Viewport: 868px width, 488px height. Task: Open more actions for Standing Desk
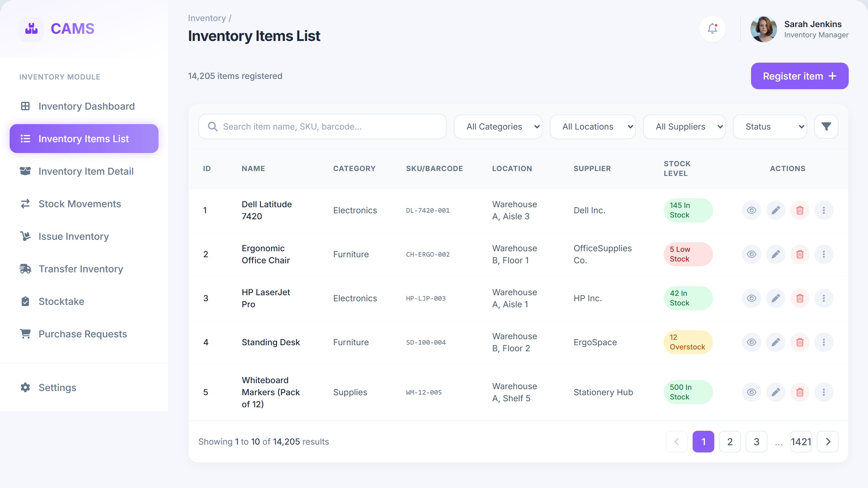pos(824,342)
